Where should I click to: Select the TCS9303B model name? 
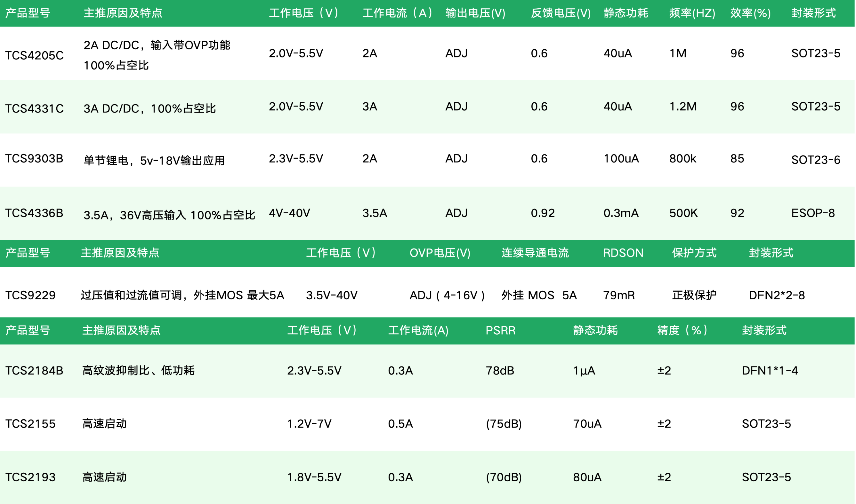tap(34, 159)
